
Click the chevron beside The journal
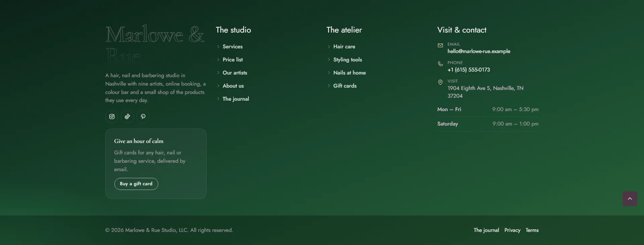click(218, 99)
